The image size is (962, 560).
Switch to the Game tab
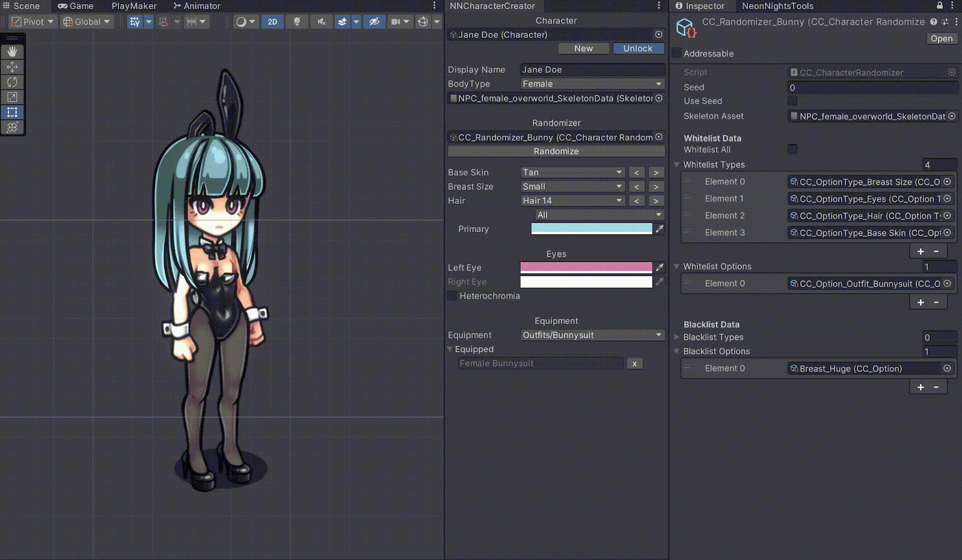pyautogui.click(x=76, y=6)
